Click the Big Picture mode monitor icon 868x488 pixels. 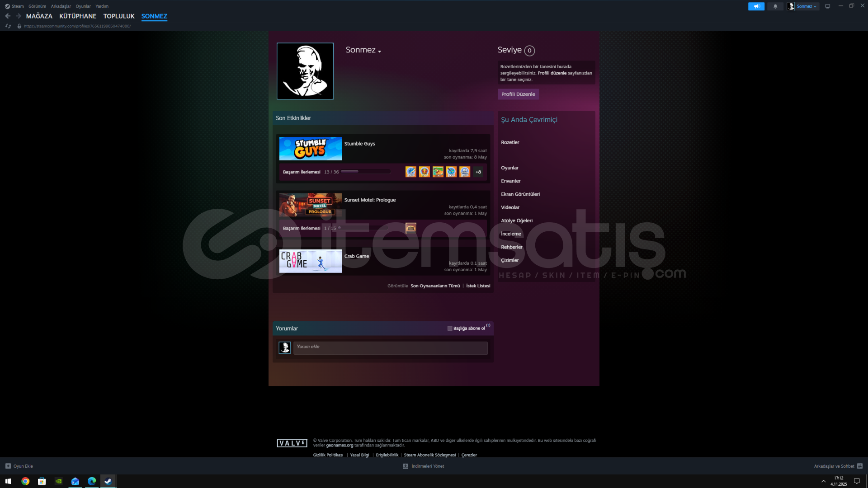[827, 6]
